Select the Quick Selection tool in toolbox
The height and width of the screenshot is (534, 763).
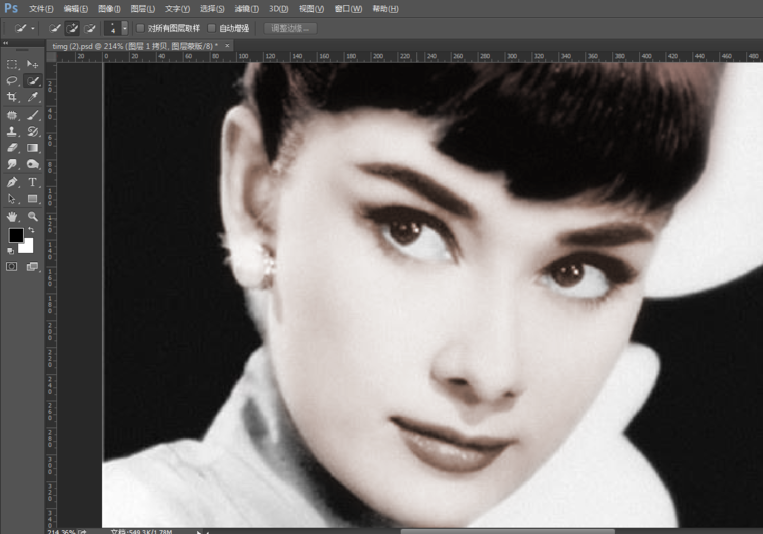point(33,81)
